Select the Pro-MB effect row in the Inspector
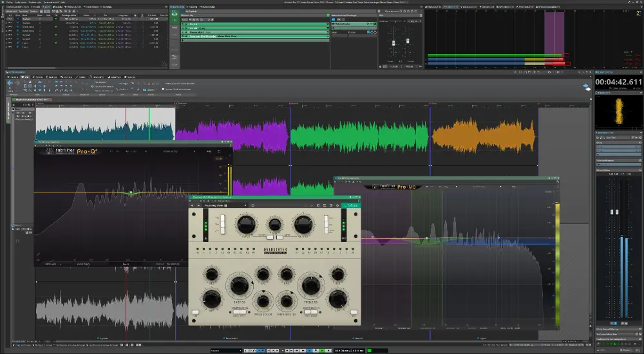Viewport: 644px width, 354px height. [x=255, y=28]
